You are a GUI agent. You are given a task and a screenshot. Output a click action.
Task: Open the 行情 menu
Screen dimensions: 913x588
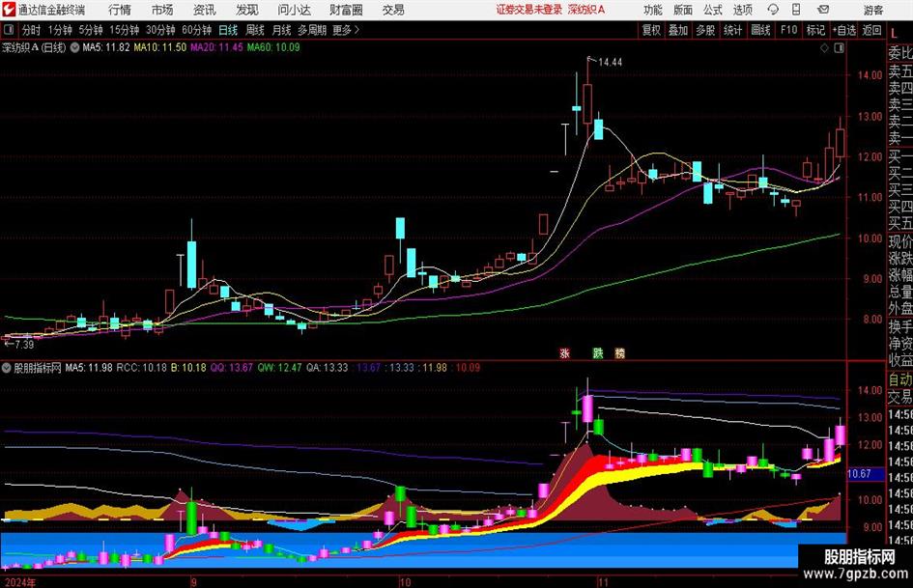click(x=120, y=10)
